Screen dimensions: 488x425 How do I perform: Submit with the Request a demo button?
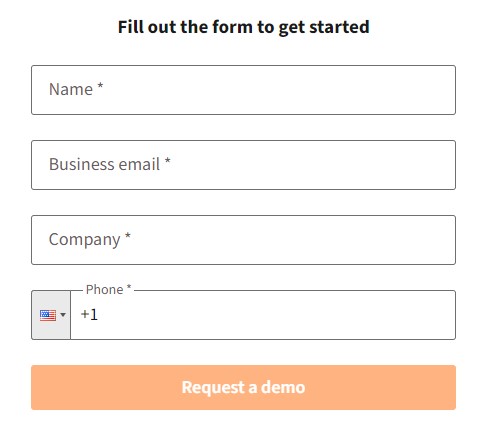point(243,387)
